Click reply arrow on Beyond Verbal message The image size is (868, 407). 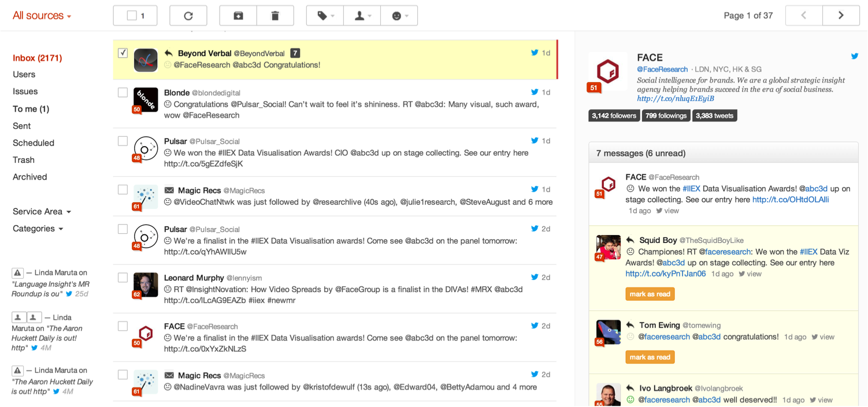pos(169,53)
